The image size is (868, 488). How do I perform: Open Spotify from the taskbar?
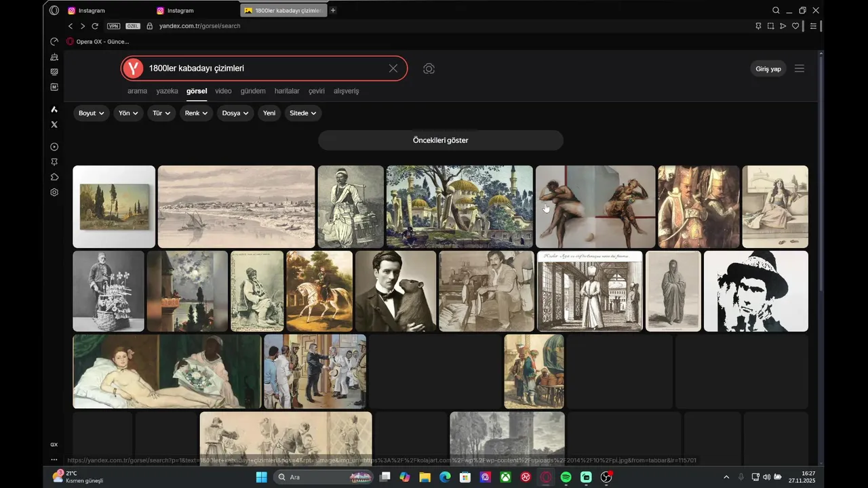point(566,477)
